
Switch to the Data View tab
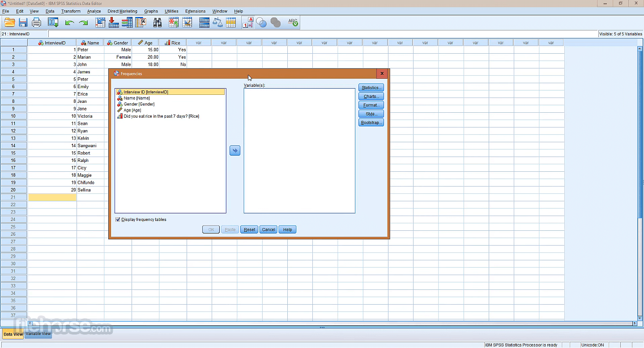point(13,334)
